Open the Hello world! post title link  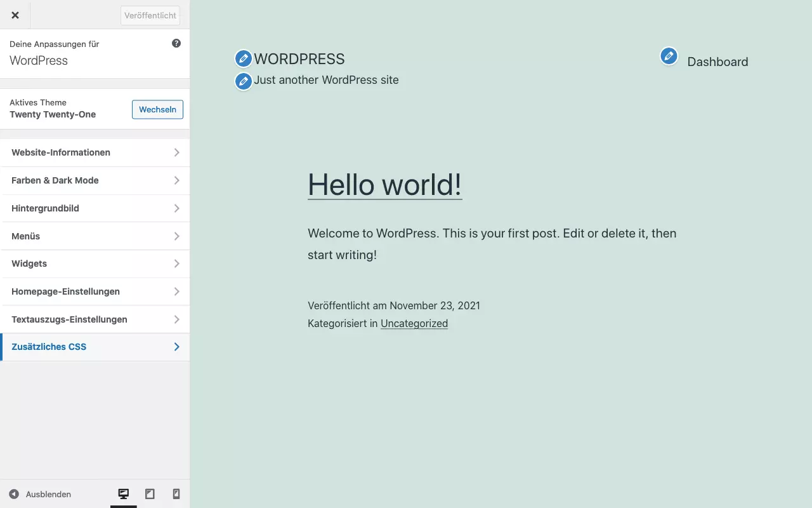384,185
